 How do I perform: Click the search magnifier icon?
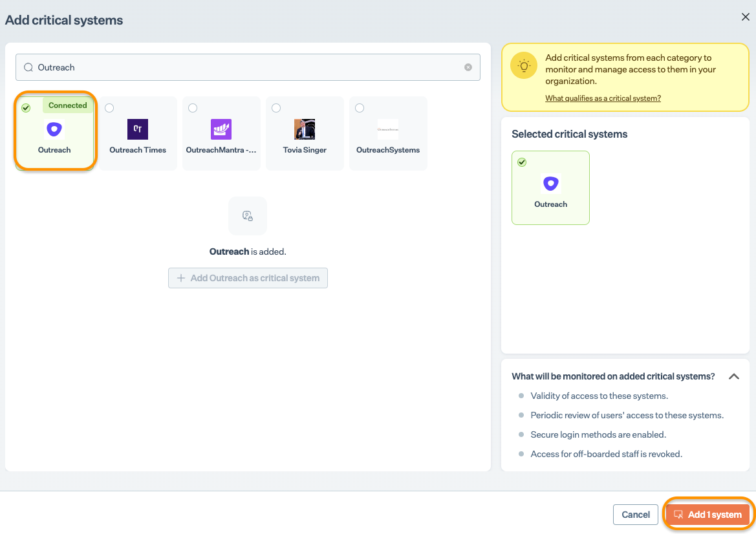[x=28, y=67]
